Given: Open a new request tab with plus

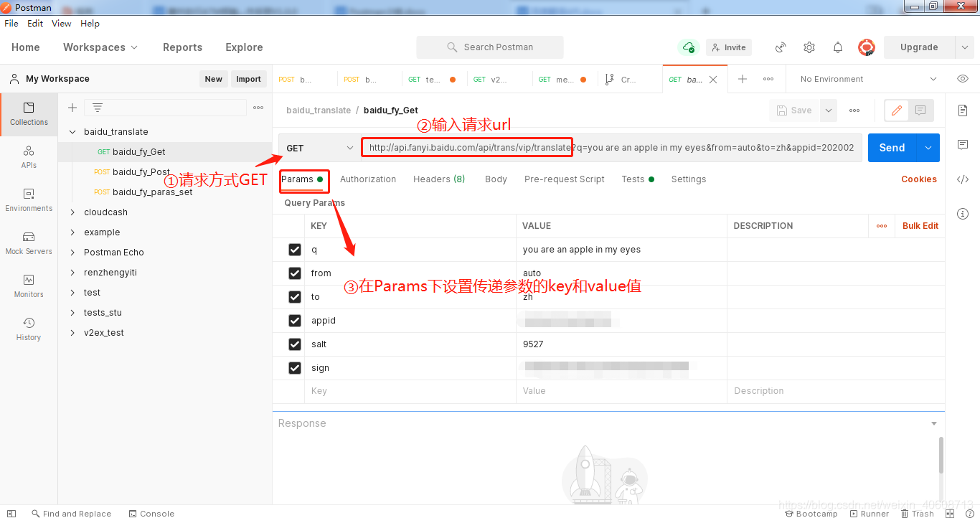Looking at the screenshot, I should 743,79.
